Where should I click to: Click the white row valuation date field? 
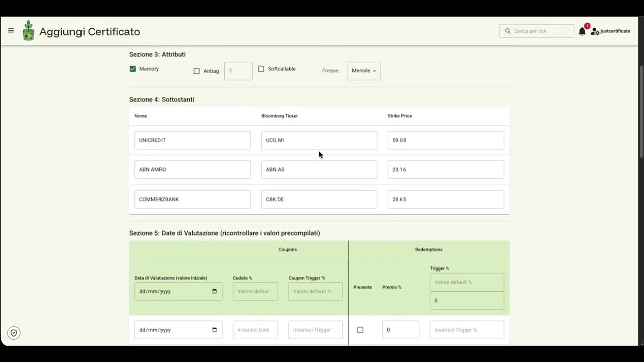tap(178, 330)
